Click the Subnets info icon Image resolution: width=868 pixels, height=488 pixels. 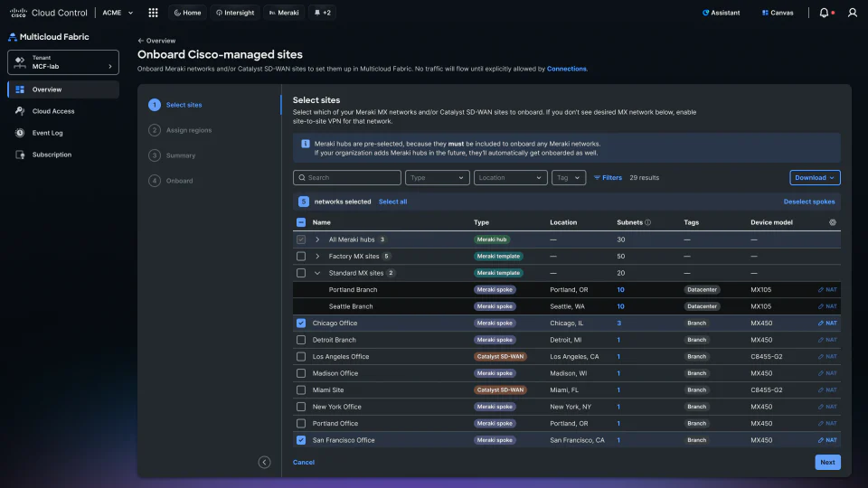[x=647, y=222]
